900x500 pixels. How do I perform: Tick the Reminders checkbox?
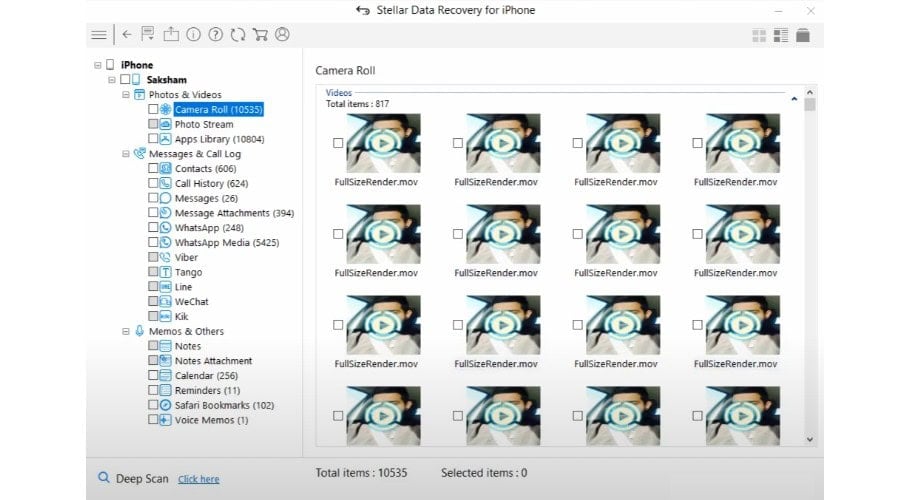point(153,390)
